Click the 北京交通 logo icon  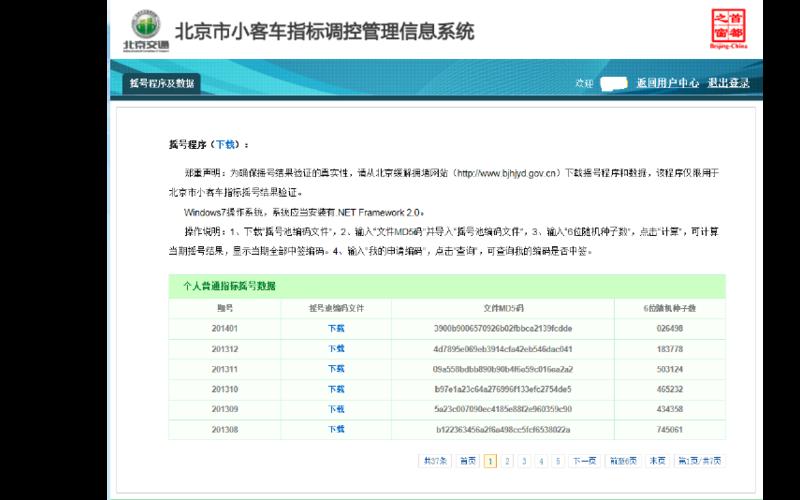[x=146, y=31]
